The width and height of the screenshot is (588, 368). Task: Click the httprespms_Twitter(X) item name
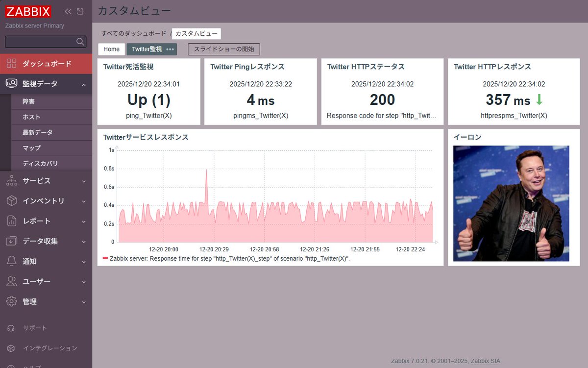[x=514, y=116]
